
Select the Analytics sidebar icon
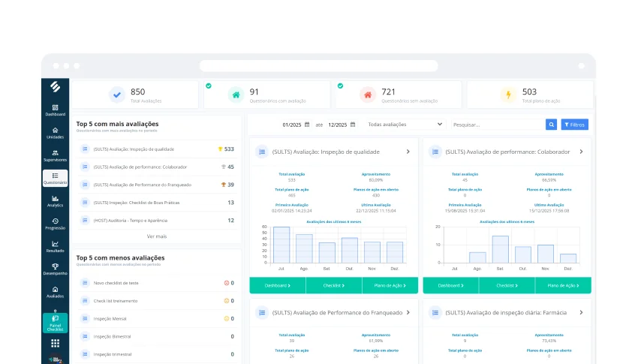tap(55, 200)
